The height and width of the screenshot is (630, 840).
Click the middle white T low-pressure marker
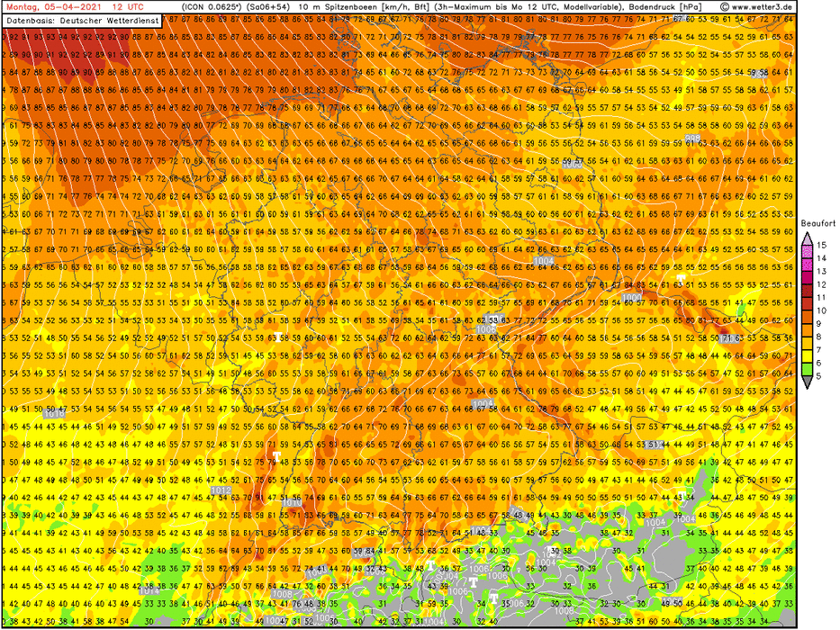pos(473,583)
